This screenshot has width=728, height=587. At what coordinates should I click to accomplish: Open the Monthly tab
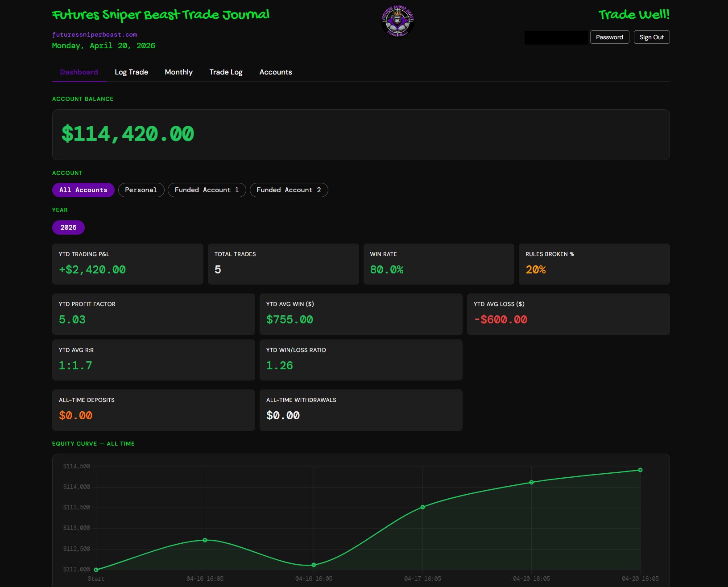pyautogui.click(x=178, y=72)
